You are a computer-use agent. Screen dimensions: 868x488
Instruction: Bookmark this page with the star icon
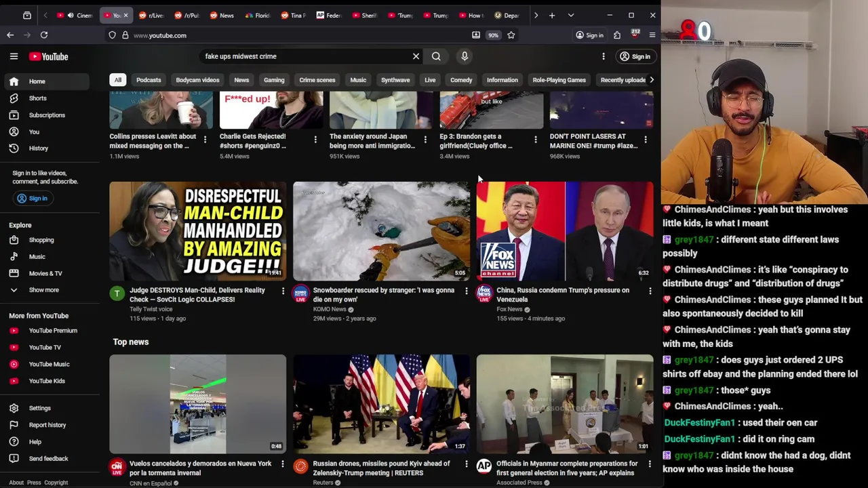pyautogui.click(x=511, y=35)
